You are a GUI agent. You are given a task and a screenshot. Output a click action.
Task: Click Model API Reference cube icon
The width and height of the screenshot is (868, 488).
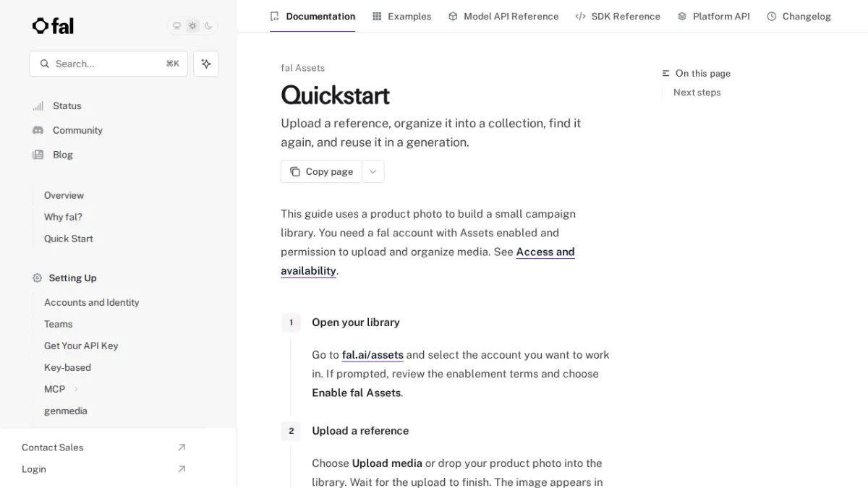(453, 16)
